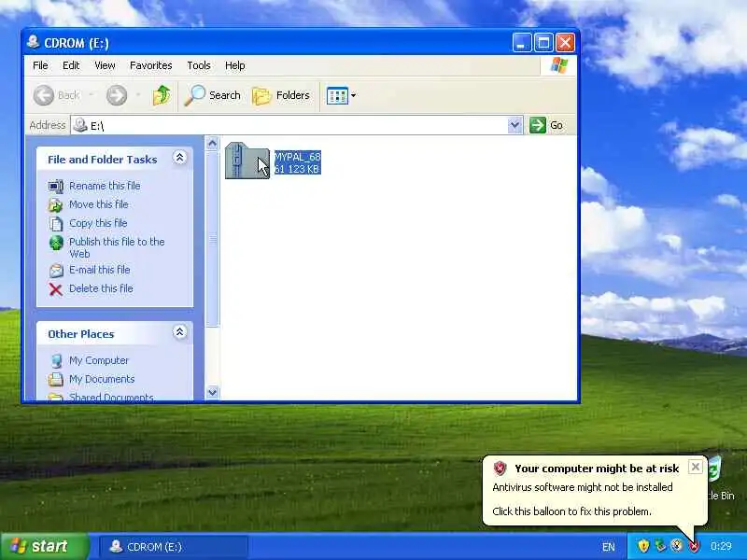747x560 pixels.
Task: Click the Rename file icon
Action: (56, 186)
